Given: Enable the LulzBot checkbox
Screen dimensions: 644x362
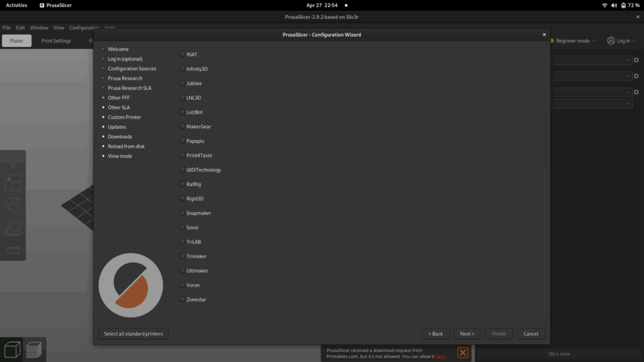Looking at the screenshot, I should pos(182,112).
